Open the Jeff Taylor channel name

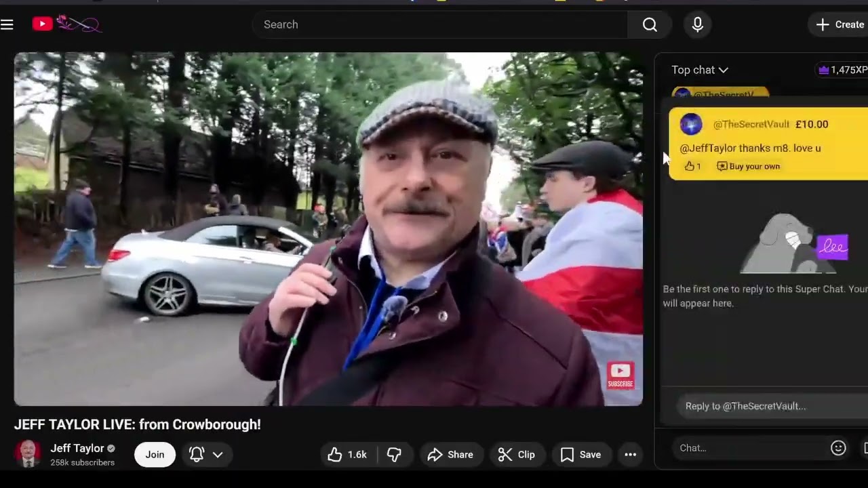(77, 448)
